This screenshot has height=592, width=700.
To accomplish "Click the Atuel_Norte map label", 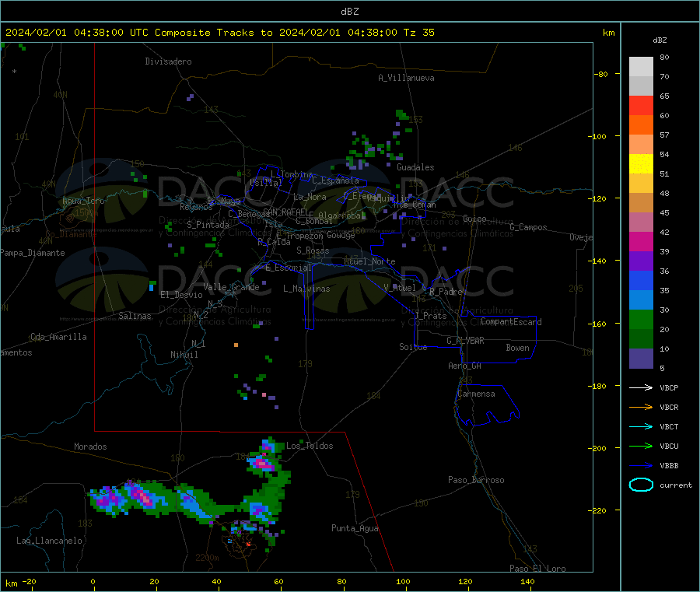I will click(369, 261).
